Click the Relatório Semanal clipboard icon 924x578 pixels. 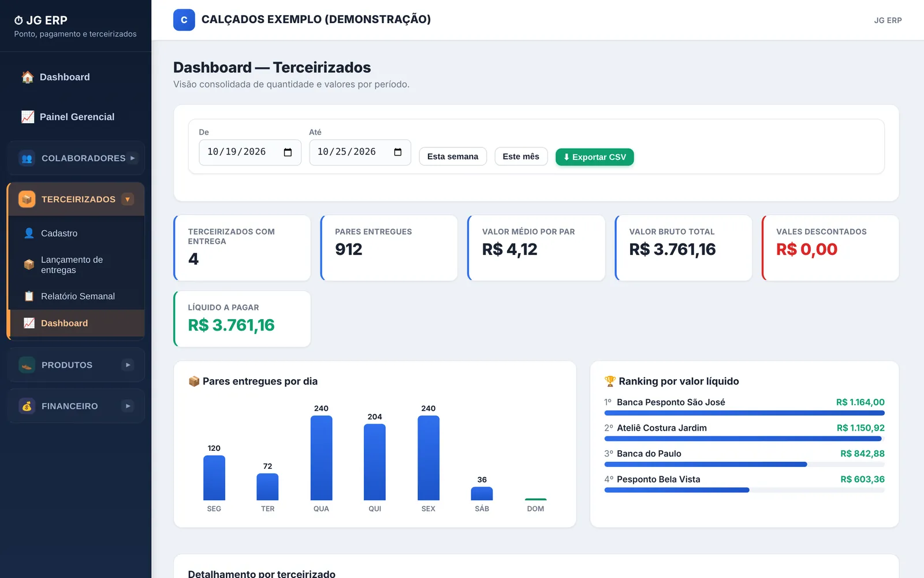point(29,296)
